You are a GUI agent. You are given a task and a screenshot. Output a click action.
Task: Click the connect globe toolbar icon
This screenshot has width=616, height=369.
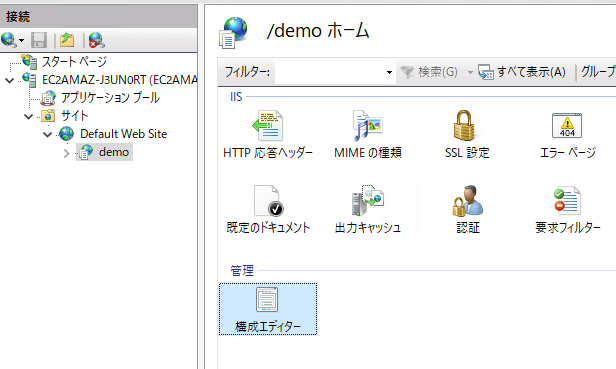point(8,40)
